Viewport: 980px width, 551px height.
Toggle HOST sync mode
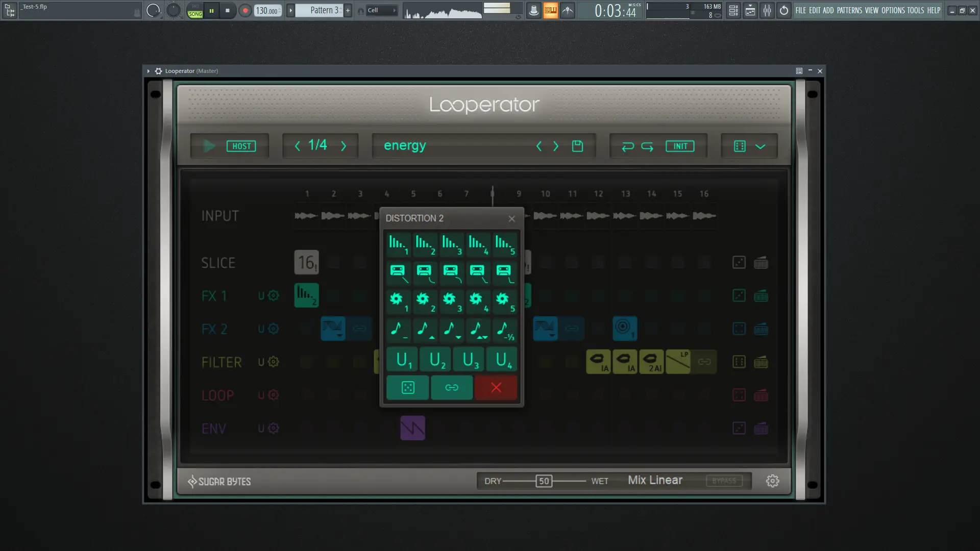[241, 146]
